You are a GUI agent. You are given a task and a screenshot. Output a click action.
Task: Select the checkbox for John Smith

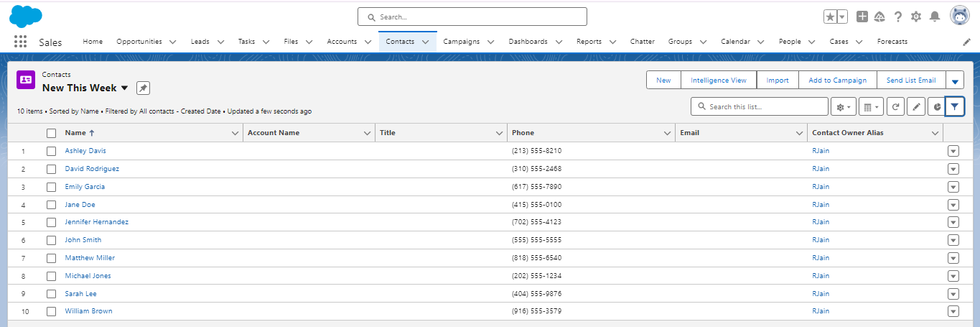click(x=51, y=240)
